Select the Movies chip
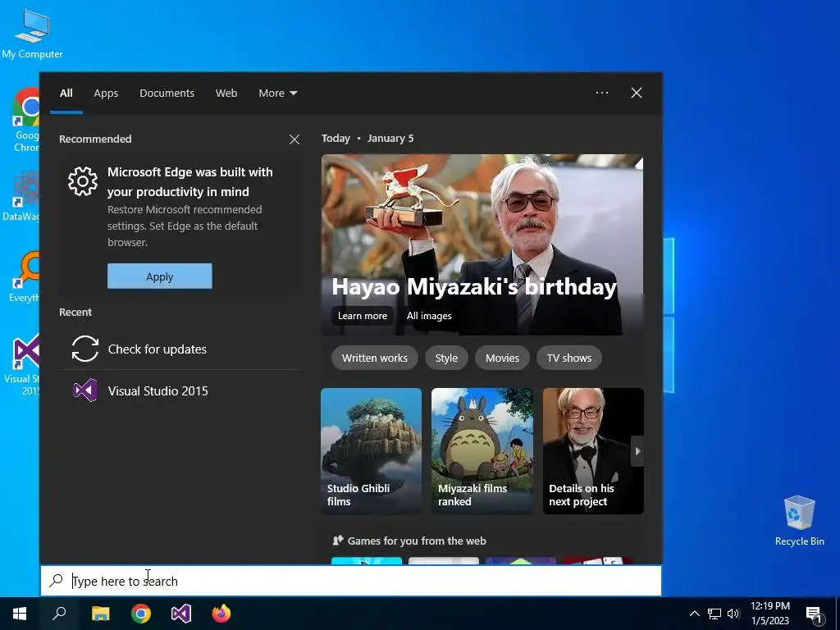This screenshot has width=840, height=630. tap(502, 358)
